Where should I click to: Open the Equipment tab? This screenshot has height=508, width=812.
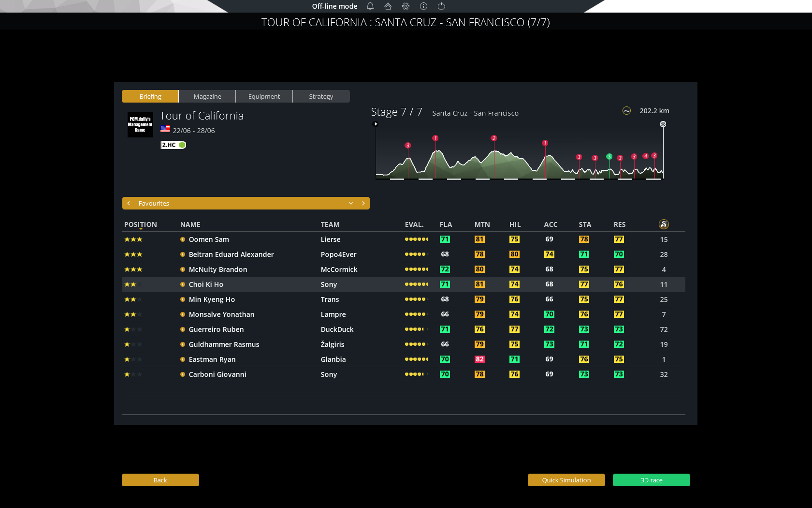click(264, 96)
